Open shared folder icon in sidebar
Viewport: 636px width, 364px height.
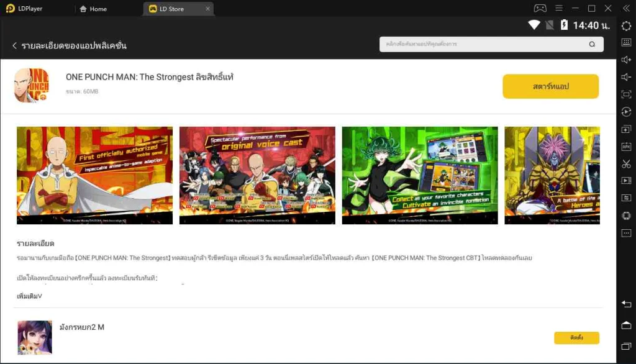point(626,198)
